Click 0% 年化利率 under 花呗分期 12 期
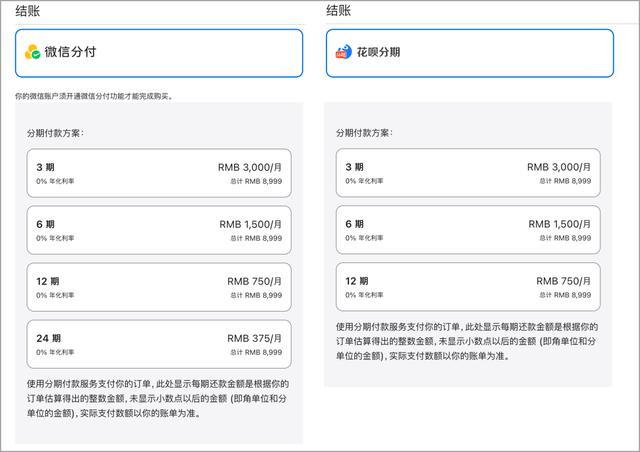Viewport: 640px width, 452px height. [x=364, y=295]
